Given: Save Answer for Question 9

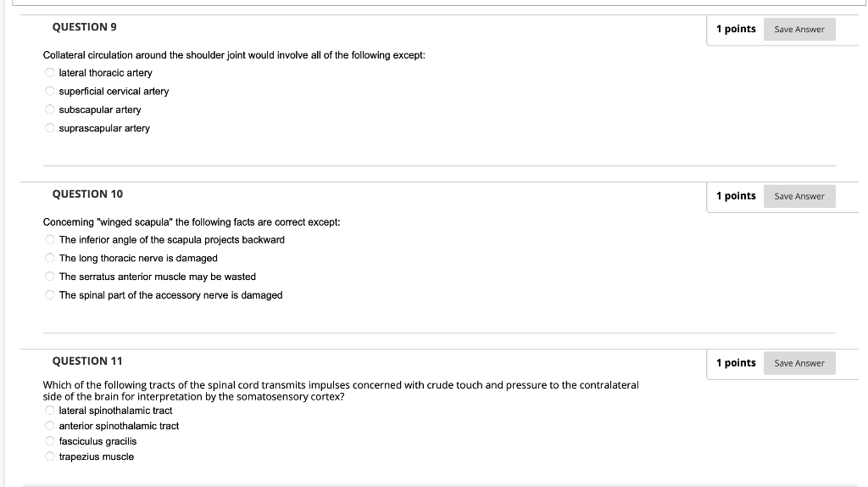Looking at the screenshot, I should (798, 30).
